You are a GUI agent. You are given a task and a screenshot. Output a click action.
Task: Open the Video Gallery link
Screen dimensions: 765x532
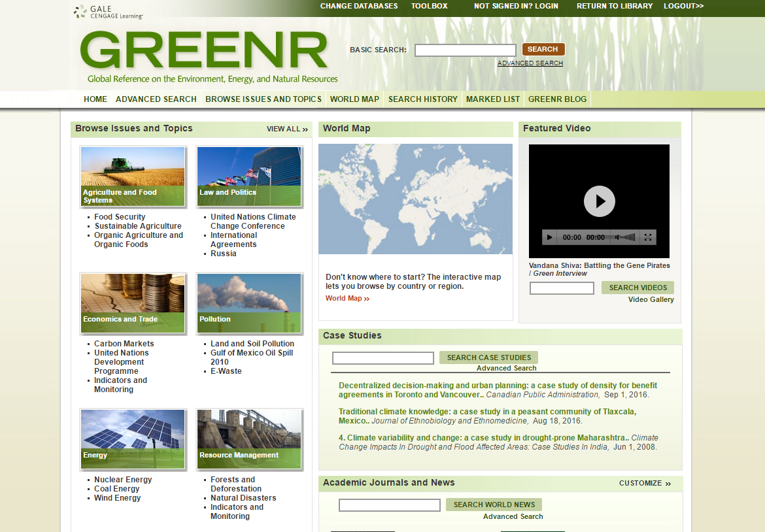point(651,299)
